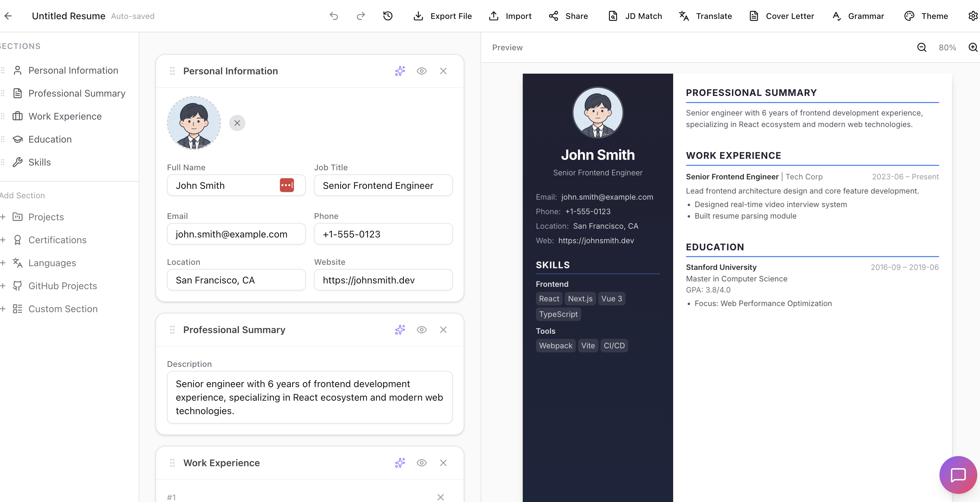Open version history
The height and width of the screenshot is (502, 980).
tap(387, 16)
